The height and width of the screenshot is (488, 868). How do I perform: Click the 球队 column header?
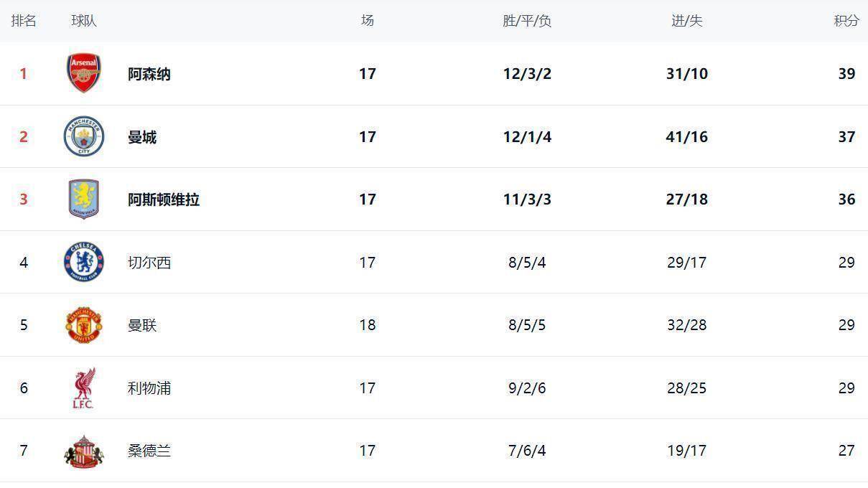pyautogui.click(x=84, y=21)
